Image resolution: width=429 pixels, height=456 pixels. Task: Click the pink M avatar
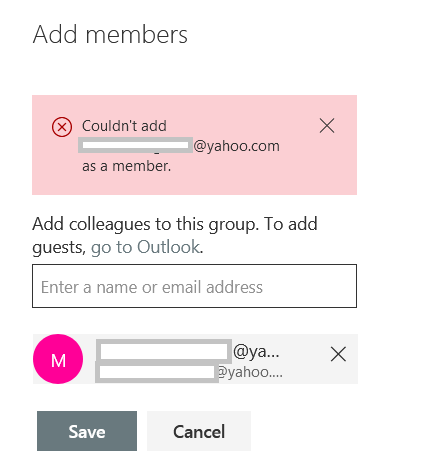point(58,359)
